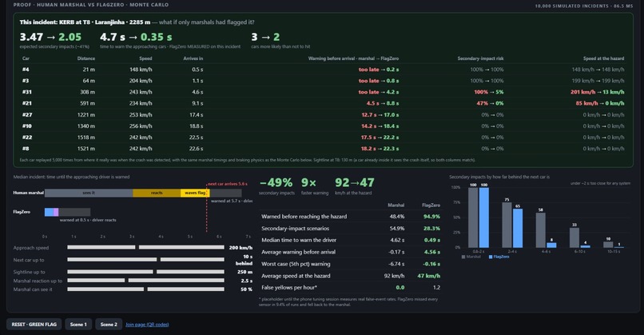Click the '2.5 s' marshal reaction value
Screen dimensions: 644x335
coord(246,281)
